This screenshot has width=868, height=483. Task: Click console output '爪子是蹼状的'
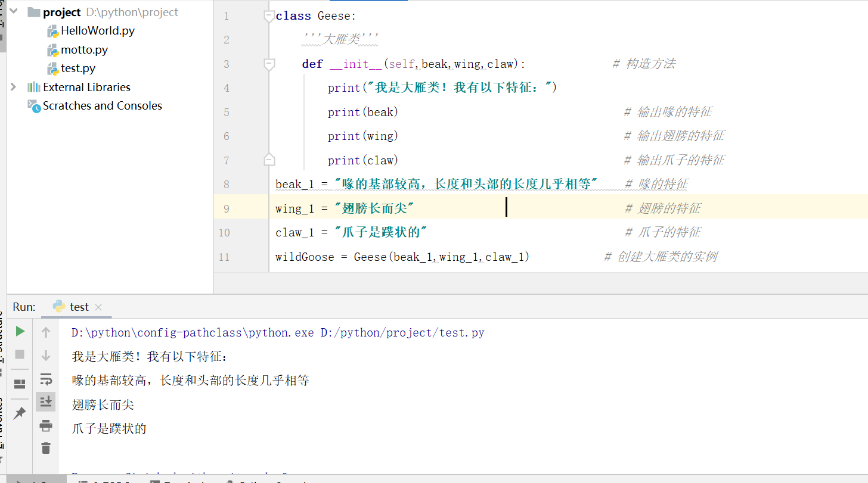(x=109, y=429)
